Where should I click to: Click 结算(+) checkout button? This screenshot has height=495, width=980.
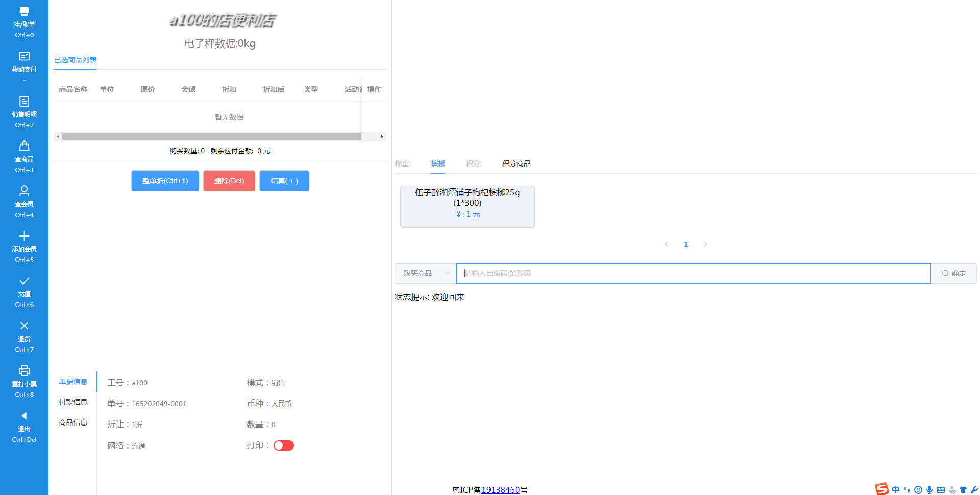point(284,181)
